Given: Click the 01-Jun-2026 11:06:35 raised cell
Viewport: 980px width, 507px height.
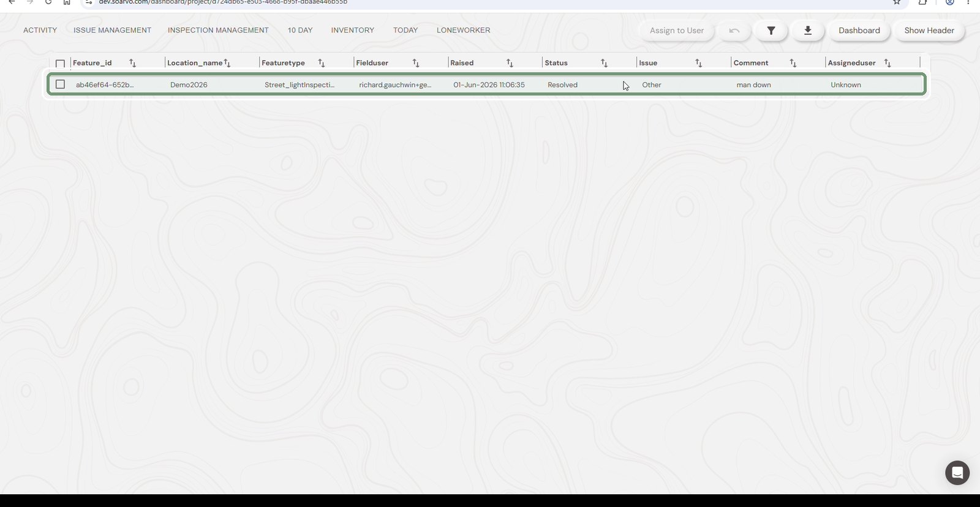Looking at the screenshot, I should click(x=489, y=85).
